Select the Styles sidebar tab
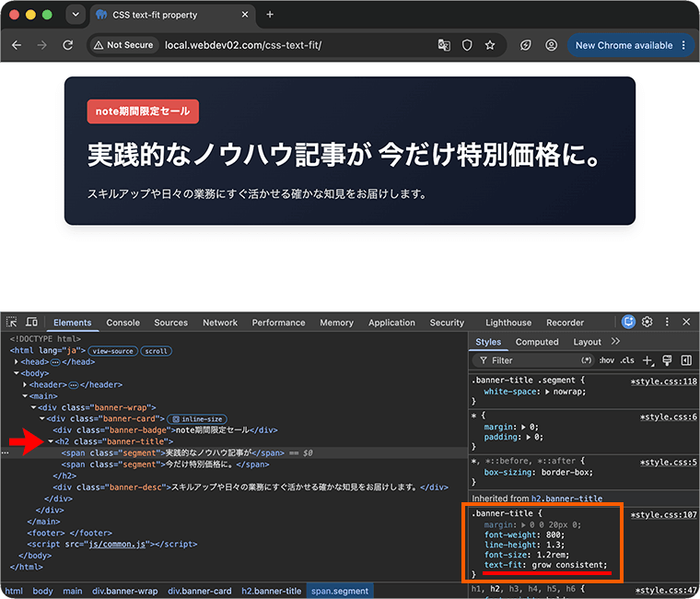This screenshot has height=599, width=700. click(x=488, y=342)
